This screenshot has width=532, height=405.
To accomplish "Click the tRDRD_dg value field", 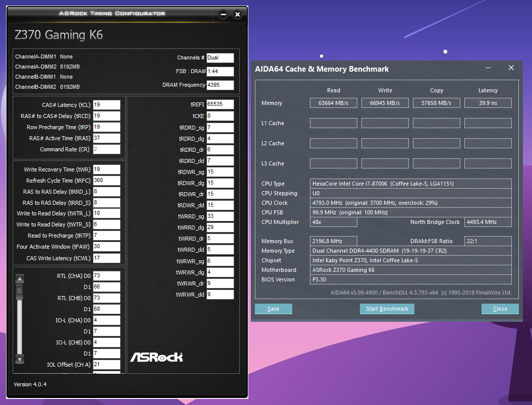I will click(x=220, y=139).
